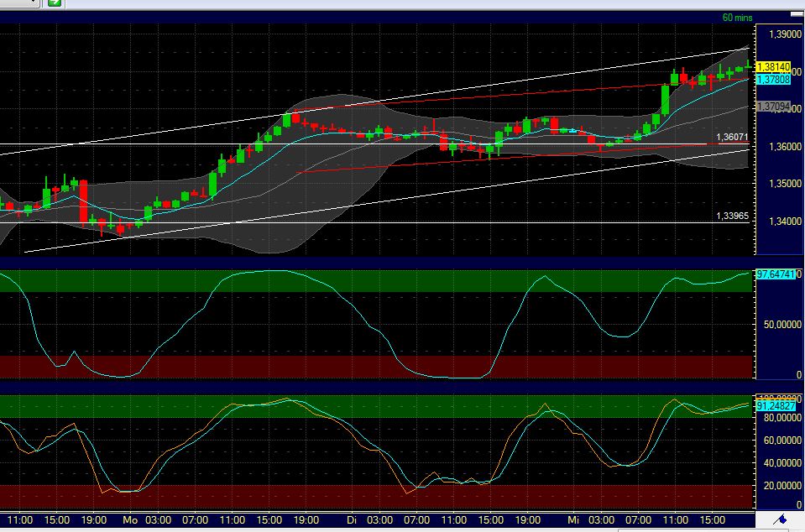Click the 1,33965 horizontal line label
The image size is (805, 532).
(x=732, y=216)
